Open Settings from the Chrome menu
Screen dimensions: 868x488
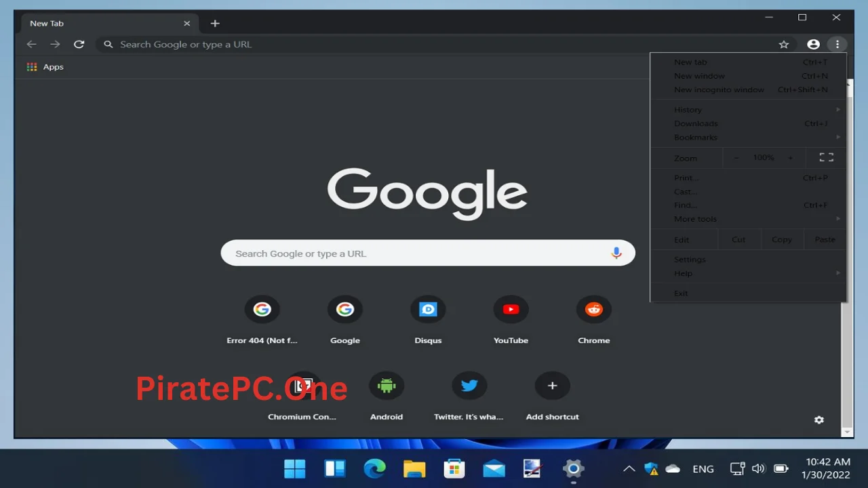pyautogui.click(x=749, y=260)
